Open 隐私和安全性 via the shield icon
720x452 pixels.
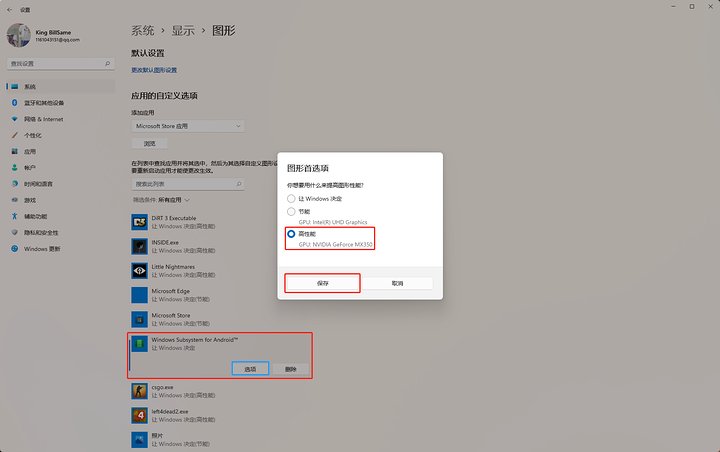15,232
